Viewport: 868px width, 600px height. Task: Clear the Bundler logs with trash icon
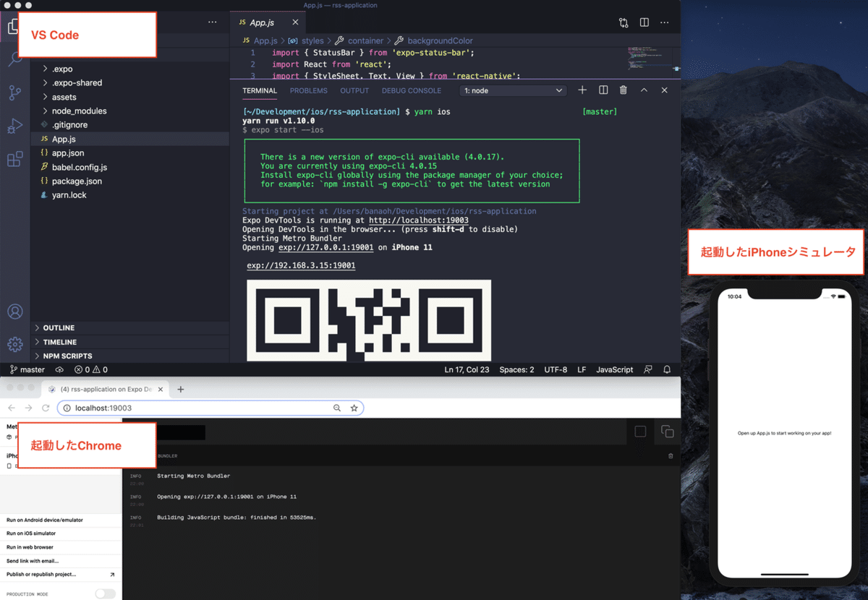pos(671,456)
